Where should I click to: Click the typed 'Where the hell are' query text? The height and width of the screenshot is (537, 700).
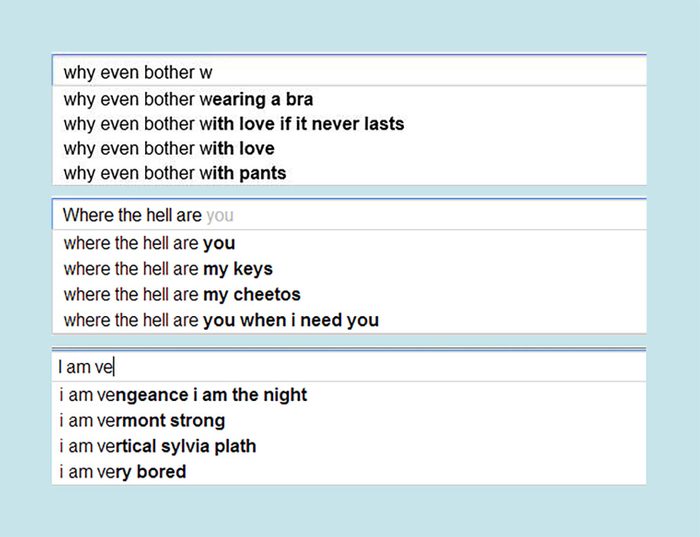tap(132, 215)
